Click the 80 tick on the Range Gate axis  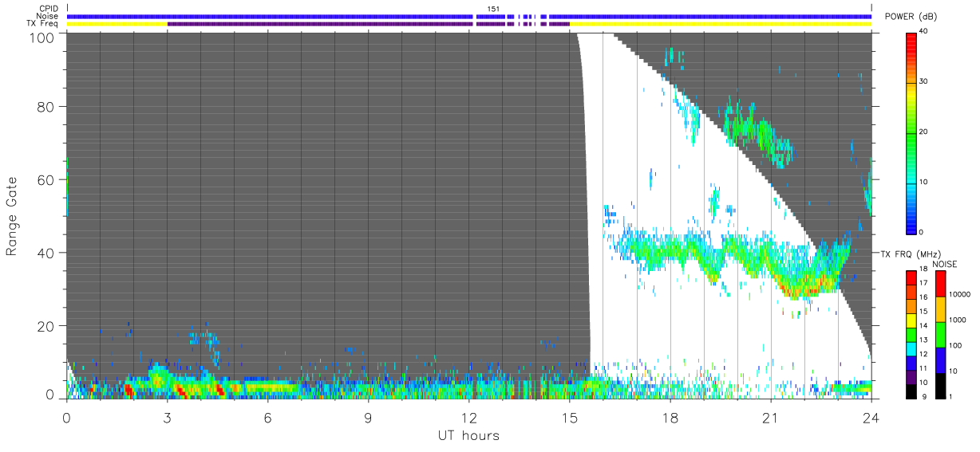46,106
